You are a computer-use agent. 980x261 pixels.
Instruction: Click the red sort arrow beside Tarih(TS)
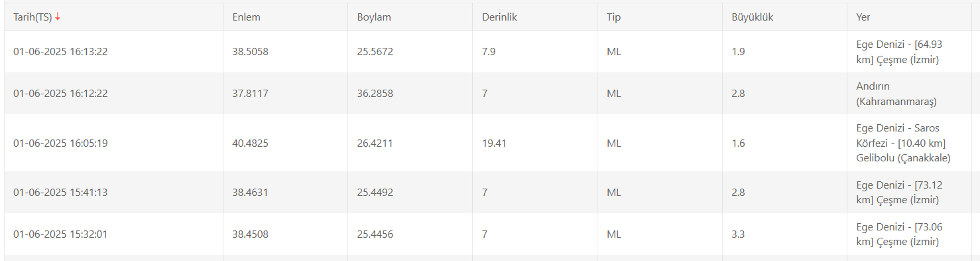pos(58,17)
